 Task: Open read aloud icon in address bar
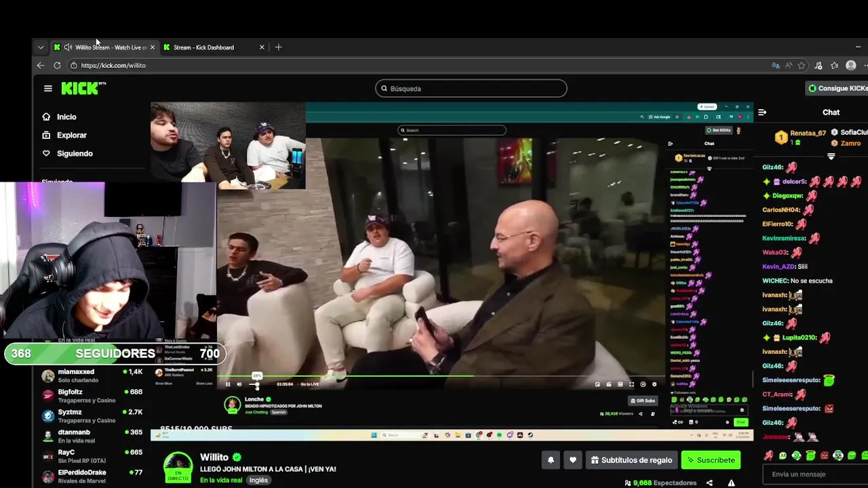point(789,66)
